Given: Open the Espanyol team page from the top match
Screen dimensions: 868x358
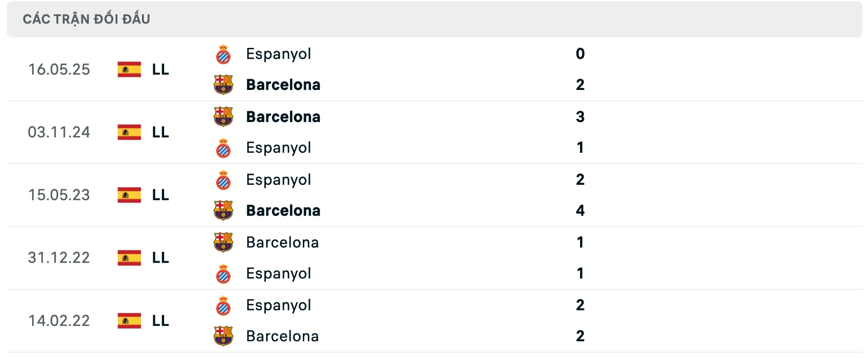Looking at the screenshot, I should pos(278,54).
